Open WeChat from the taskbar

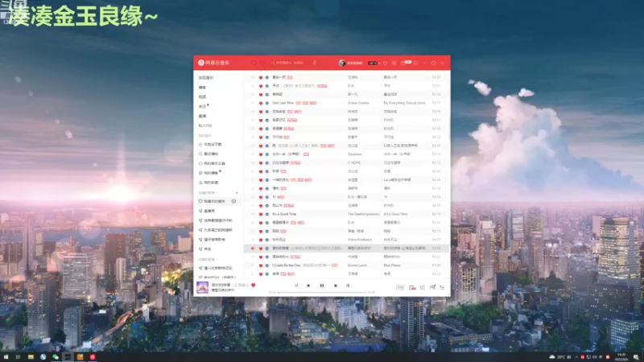pyautogui.click(x=56, y=357)
